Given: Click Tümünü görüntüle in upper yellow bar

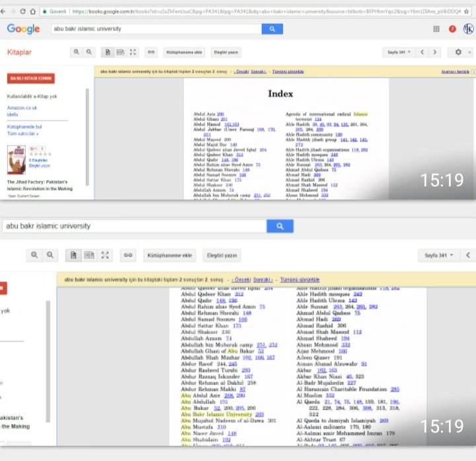Looking at the screenshot, I should click(x=288, y=71).
